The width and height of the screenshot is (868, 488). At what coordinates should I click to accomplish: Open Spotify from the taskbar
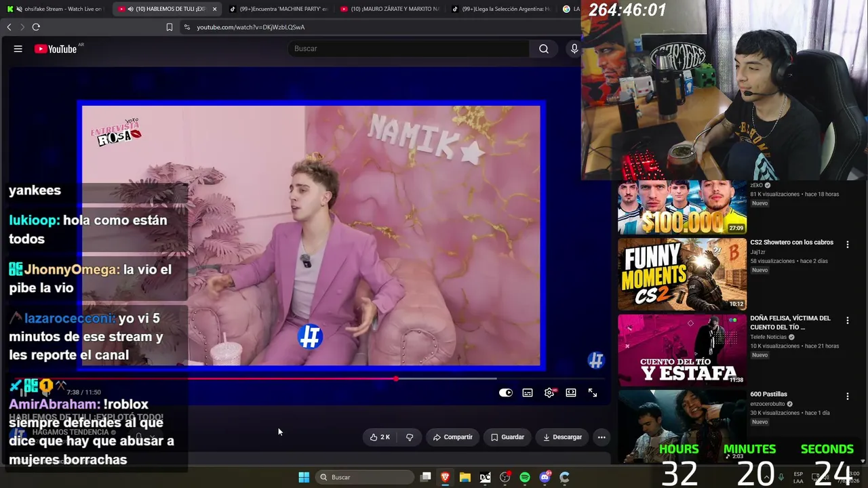point(525,477)
